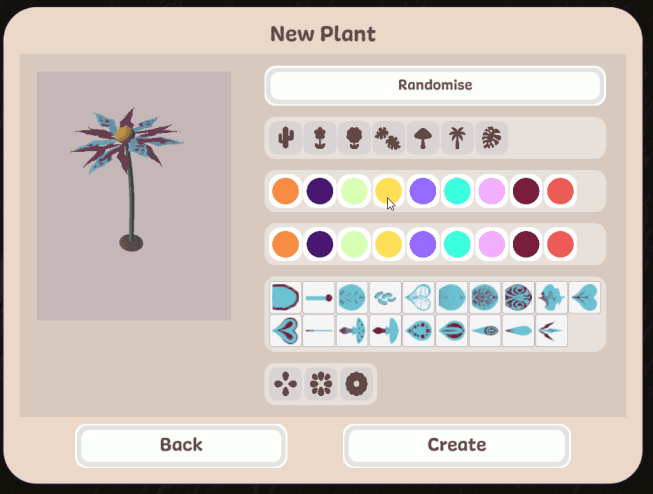Viewport: 653px width, 494px height.
Task: Choose heart petal with maroon inner heart
Action: coord(285,331)
